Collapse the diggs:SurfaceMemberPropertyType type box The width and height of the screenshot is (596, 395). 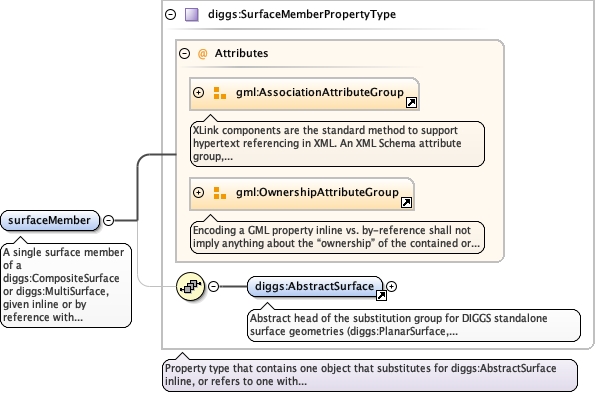(171, 14)
